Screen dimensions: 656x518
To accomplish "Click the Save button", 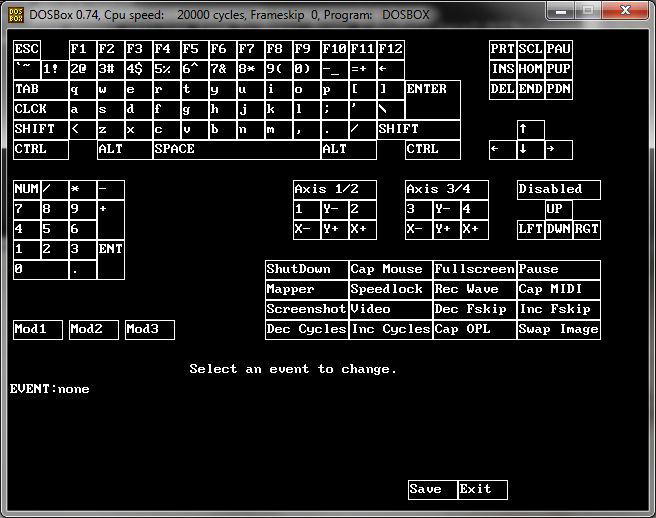I will pos(433,490).
